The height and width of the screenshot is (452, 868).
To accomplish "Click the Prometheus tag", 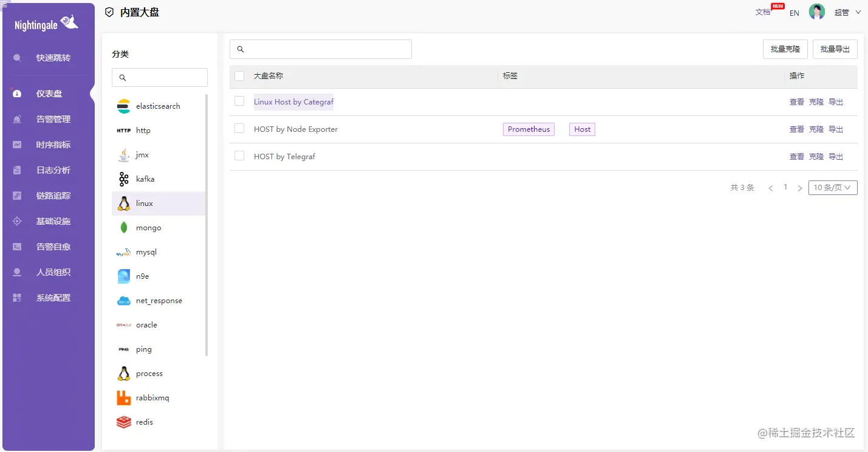I will tap(528, 129).
